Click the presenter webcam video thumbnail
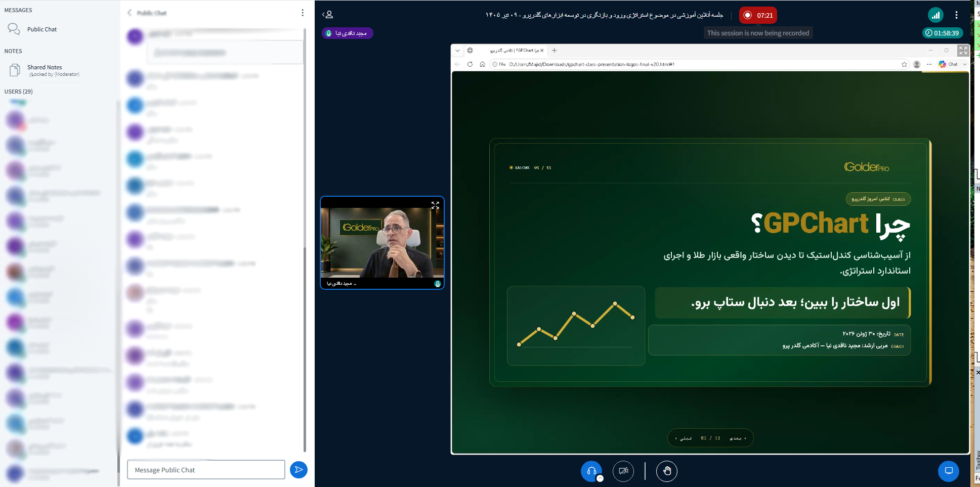Screen dimensions: 980x487 [x=382, y=243]
